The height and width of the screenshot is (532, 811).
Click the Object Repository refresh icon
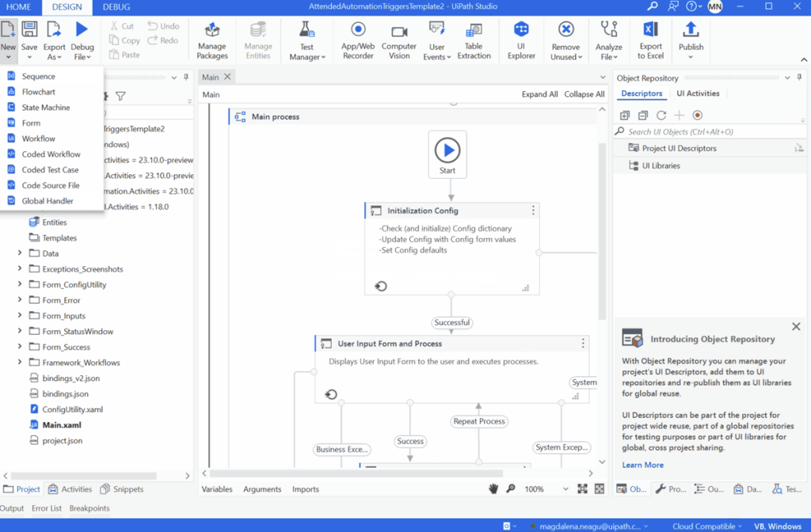click(661, 116)
